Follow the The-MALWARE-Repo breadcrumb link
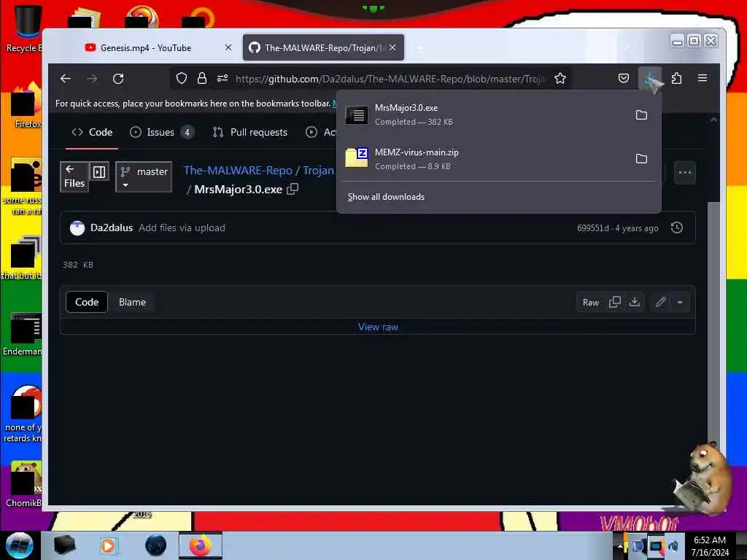This screenshot has height=560, width=747. point(238,170)
